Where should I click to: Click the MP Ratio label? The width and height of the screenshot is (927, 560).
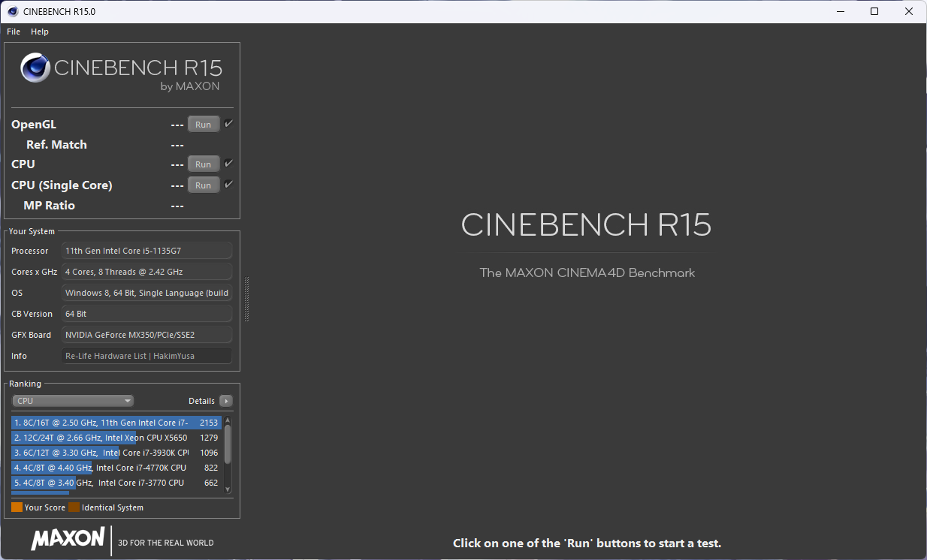[50, 206]
